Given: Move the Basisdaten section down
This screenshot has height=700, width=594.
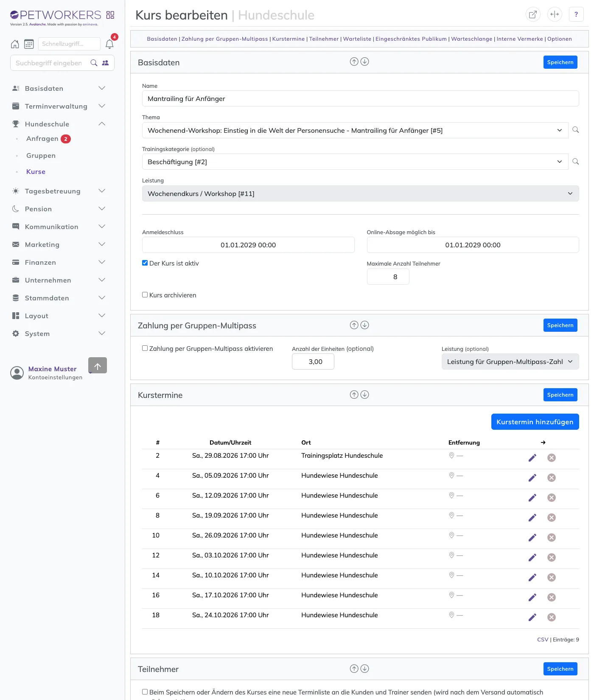Looking at the screenshot, I should click(365, 62).
